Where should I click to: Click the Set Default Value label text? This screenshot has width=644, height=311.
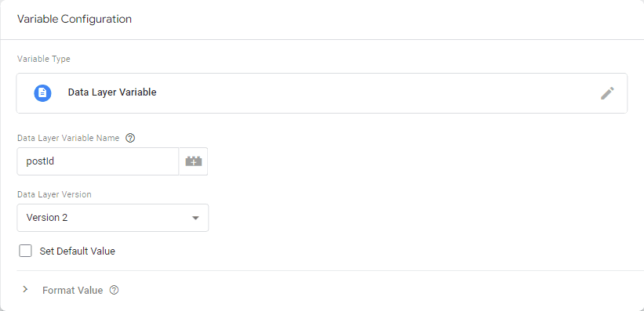tap(77, 251)
